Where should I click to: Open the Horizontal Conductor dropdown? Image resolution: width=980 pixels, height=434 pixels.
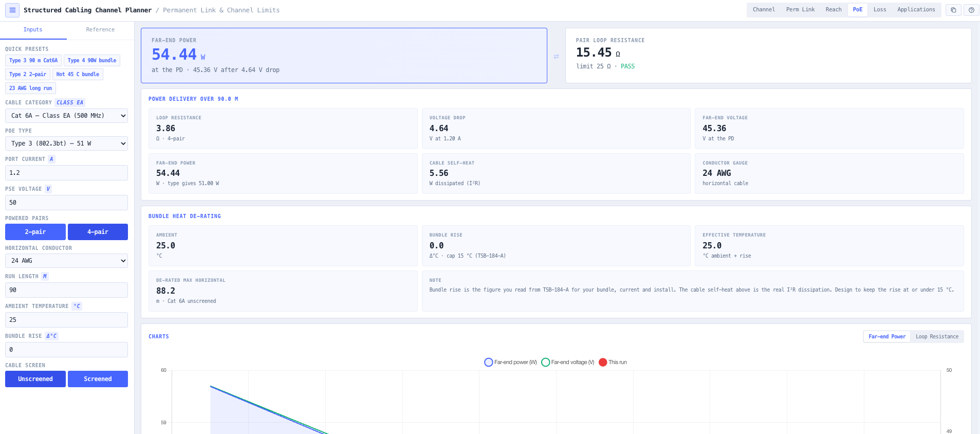coord(66,261)
